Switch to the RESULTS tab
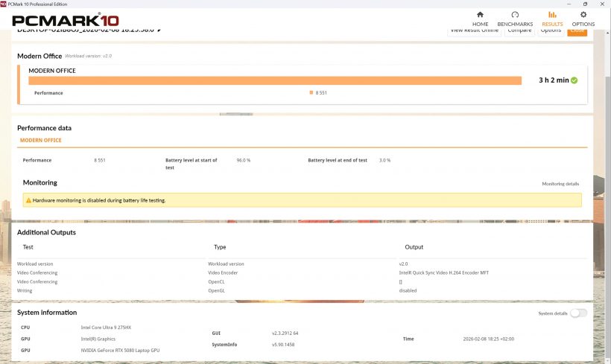Screen dimensions: 611x364 pos(552,19)
